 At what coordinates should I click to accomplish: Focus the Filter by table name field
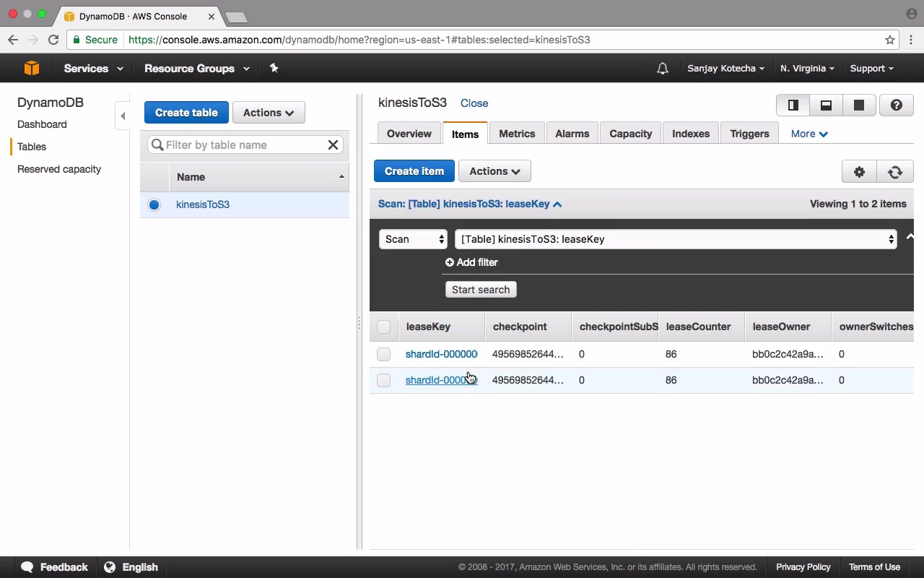[x=245, y=145]
